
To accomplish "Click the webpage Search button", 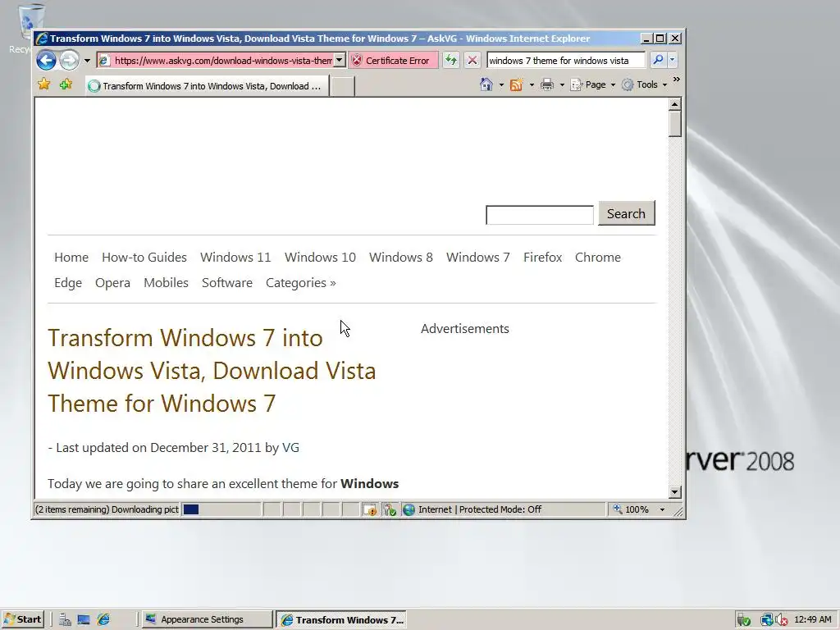I will pos(626,213).
